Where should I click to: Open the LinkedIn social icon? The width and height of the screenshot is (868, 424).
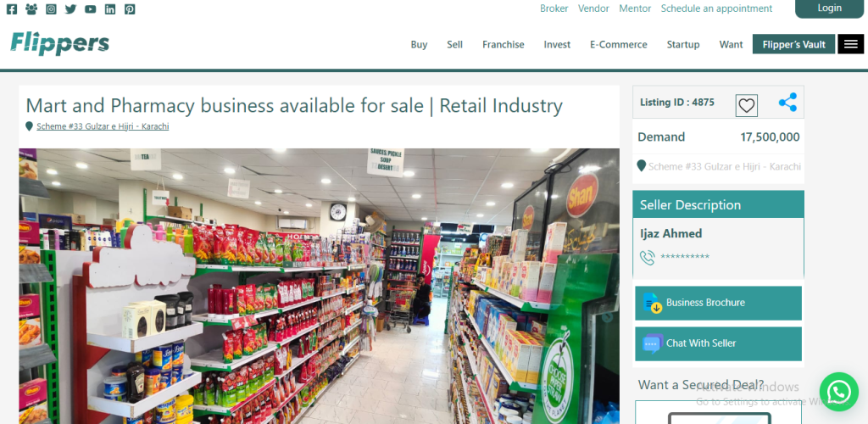[110, 8]
